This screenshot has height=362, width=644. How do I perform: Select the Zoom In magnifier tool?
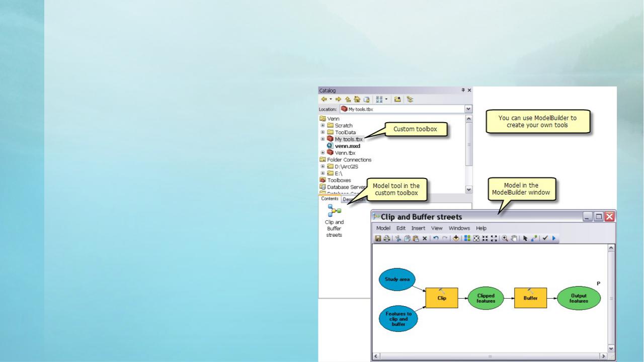click(505, 238)
